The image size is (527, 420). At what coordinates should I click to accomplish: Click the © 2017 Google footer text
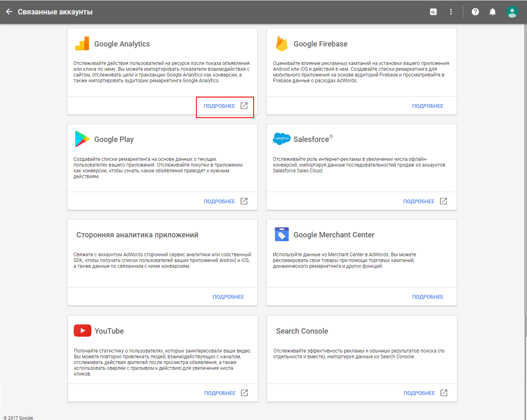click(x=18, y=418)
